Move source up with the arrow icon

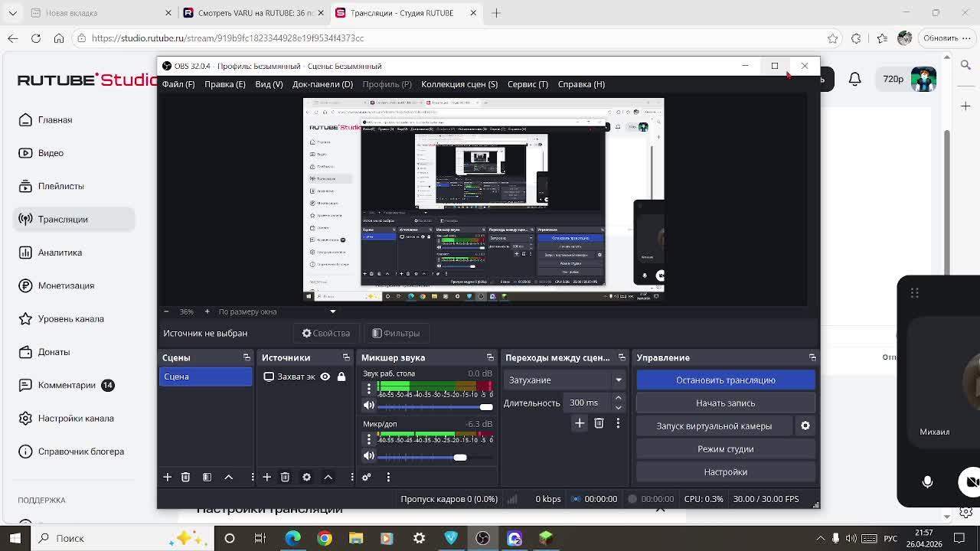pyautogui.click(x=328, y=477)
